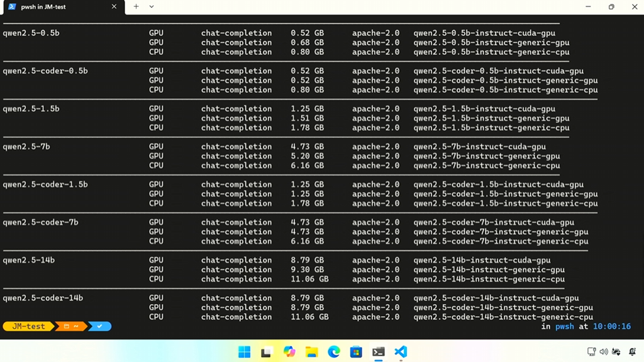Click model ID qwen2.5-coder-7b-instruct-generic-cpu

pyautogui.click(x=501, y=241)
